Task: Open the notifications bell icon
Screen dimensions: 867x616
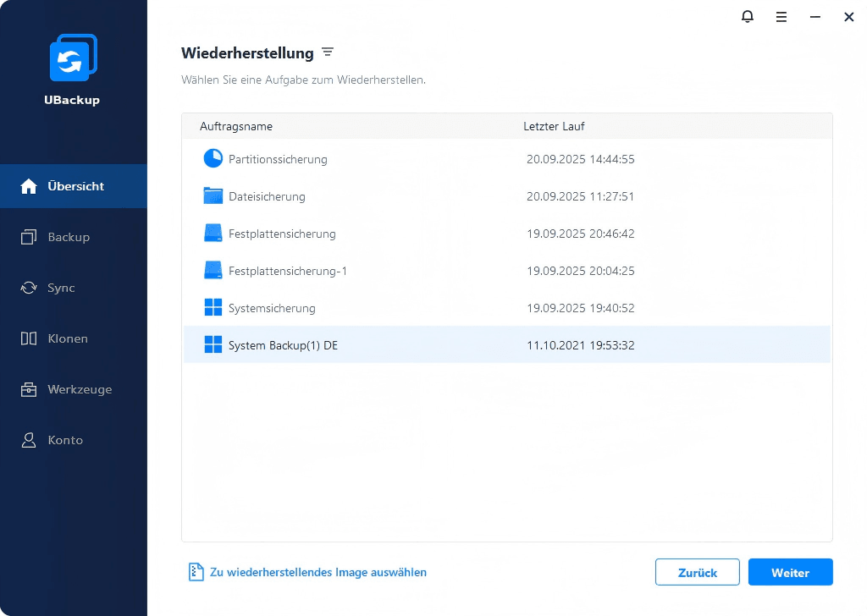Action: point(747,17)
